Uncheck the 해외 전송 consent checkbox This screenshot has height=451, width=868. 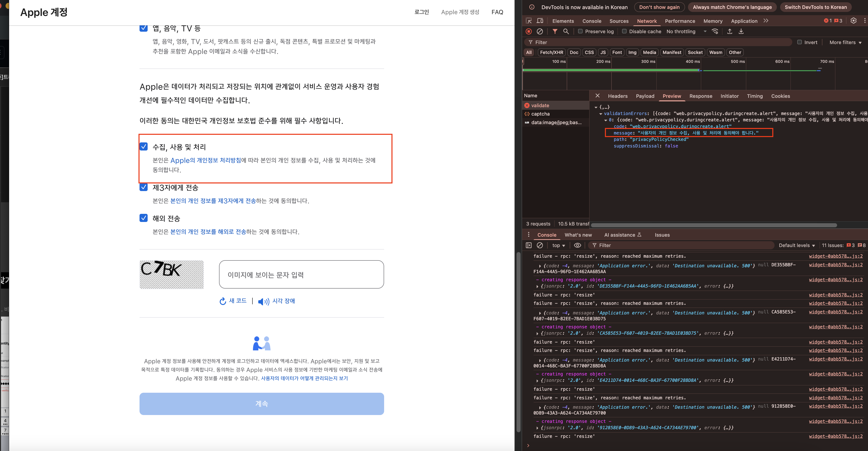144,218
